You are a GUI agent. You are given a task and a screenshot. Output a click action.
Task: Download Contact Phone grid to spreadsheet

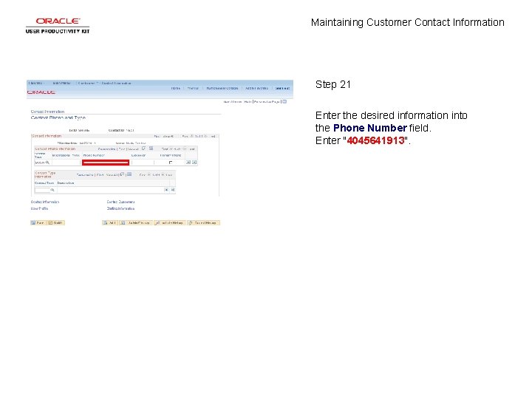click(151, 149)
